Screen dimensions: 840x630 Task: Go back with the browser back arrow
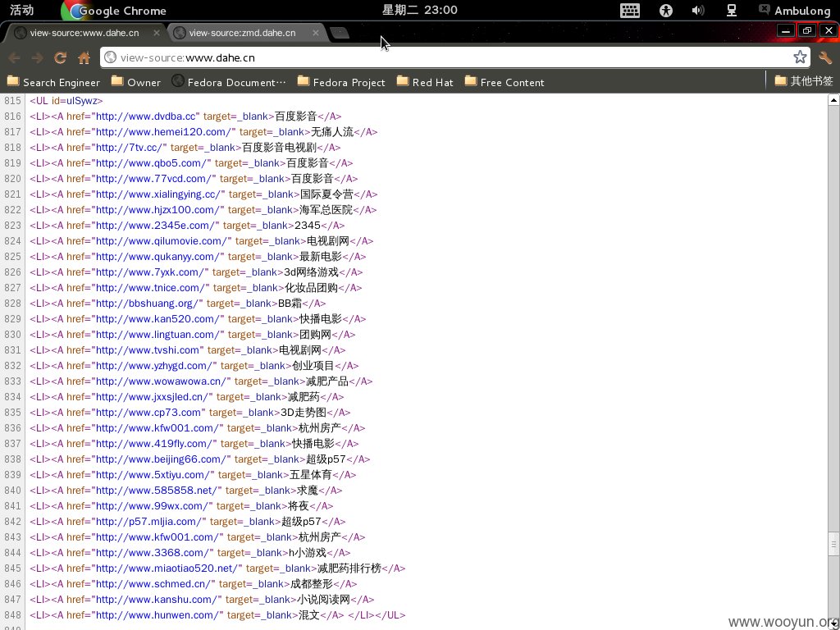[x=15, y=57]
